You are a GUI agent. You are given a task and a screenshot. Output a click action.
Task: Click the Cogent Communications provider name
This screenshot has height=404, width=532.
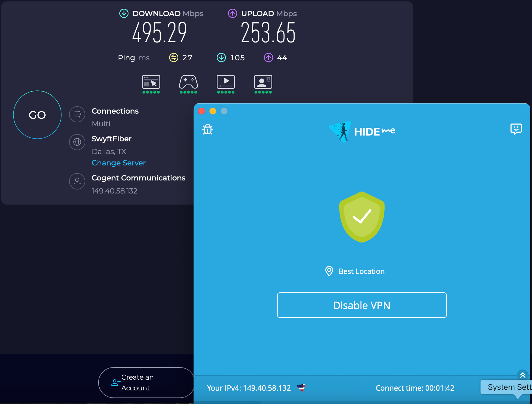click(139, 178)
